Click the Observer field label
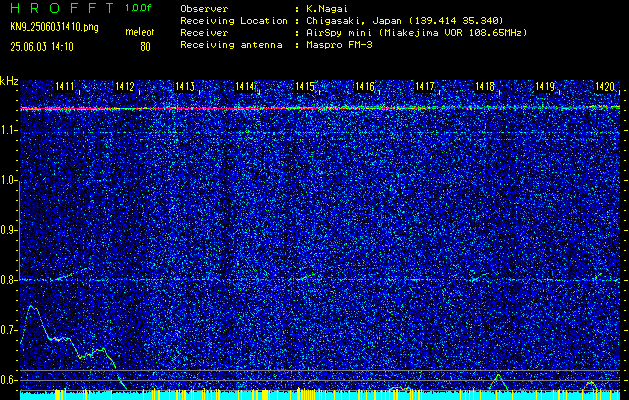The height and width of the screenshot is (400, 629). [204, 8]
